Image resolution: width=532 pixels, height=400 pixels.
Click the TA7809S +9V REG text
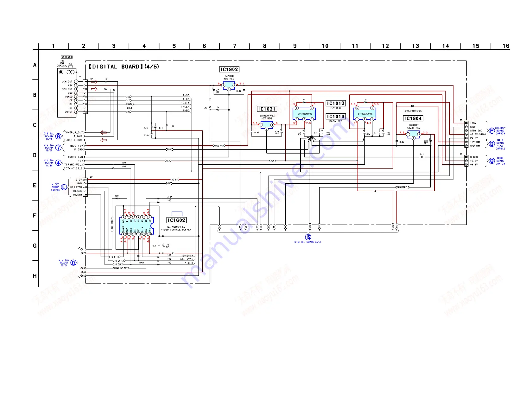pyautogui.click(x=230, y=78)
